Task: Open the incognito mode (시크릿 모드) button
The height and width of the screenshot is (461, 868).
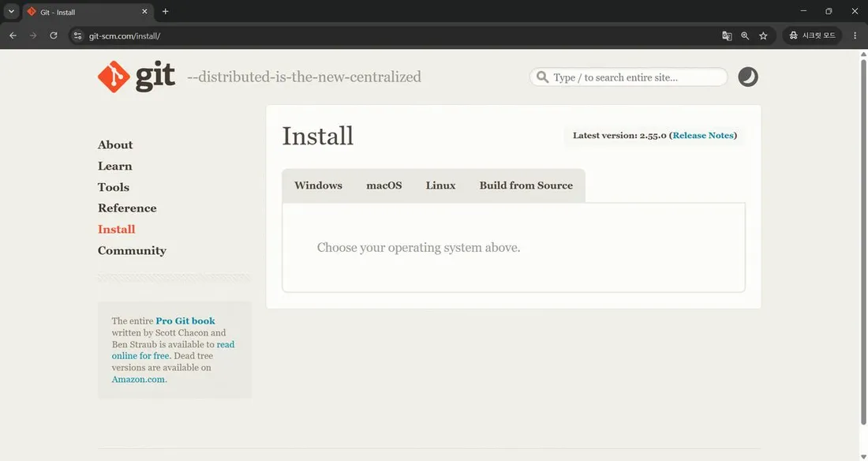Action: [812, 36]
